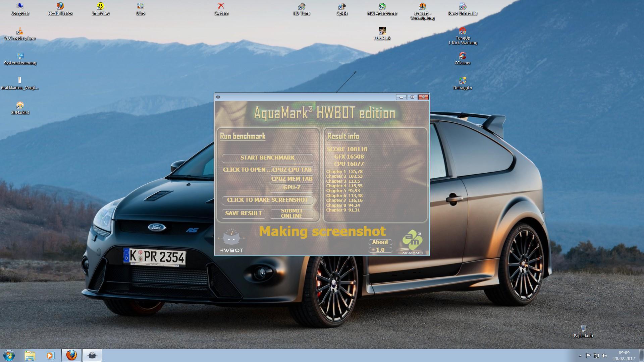
Task: Launch Revo Uninstaller desktop icon
Action: (463, 9)
